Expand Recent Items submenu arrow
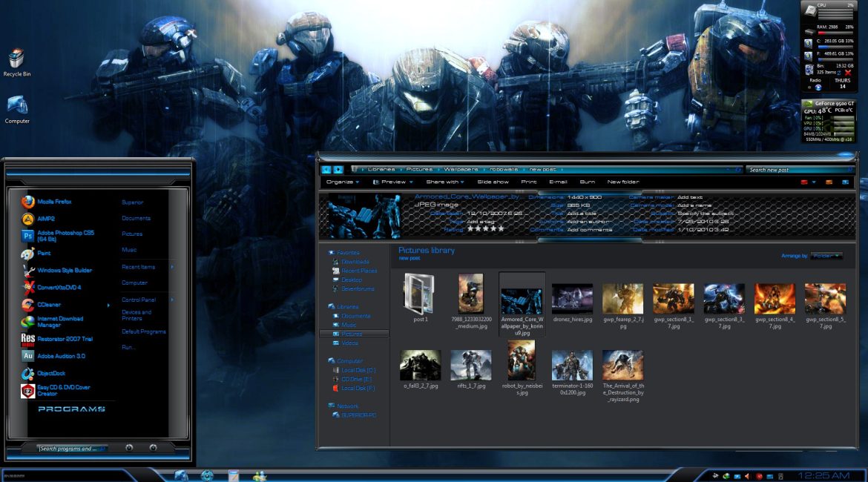Screen dimensions: 868x482 coord(172,267)
